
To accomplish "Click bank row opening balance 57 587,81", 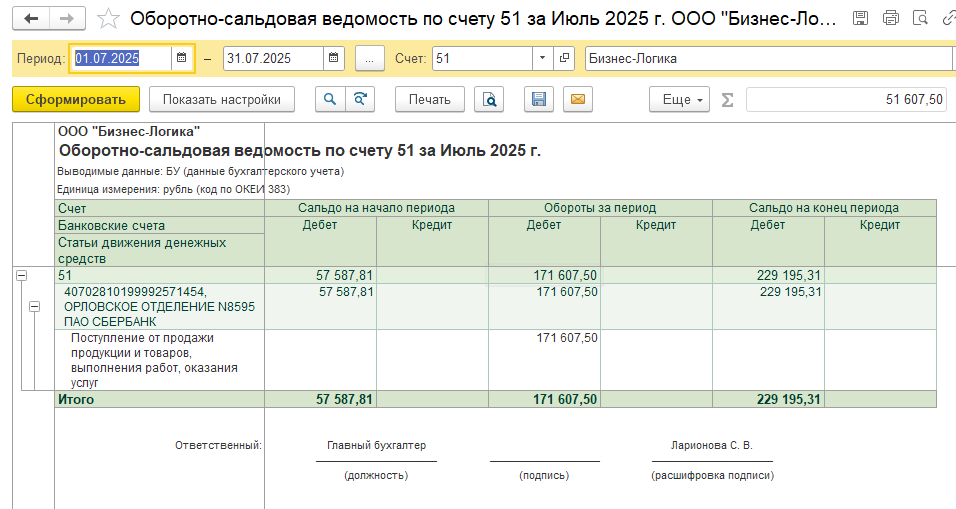I will point(320,307).
